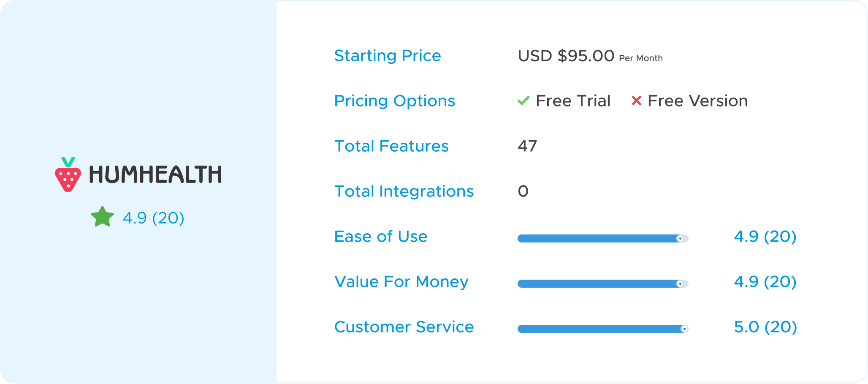Click the Pricing Options label
This screenshot has width=868, height=384.
tap(395, 101)
